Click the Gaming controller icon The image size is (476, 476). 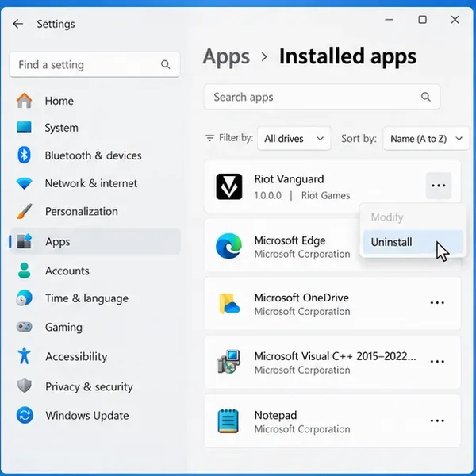pyautogui.click(x=24, y=327)
